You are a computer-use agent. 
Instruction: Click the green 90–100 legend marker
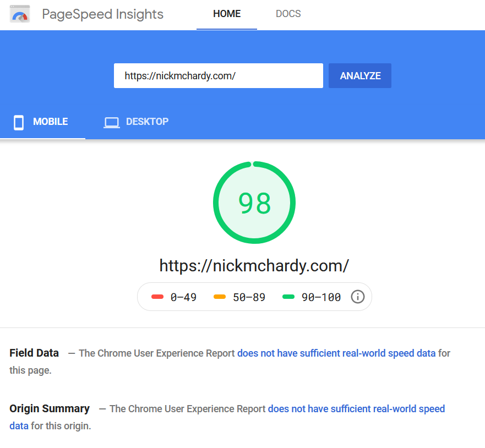pyautogui.click(x=288, y=297)
